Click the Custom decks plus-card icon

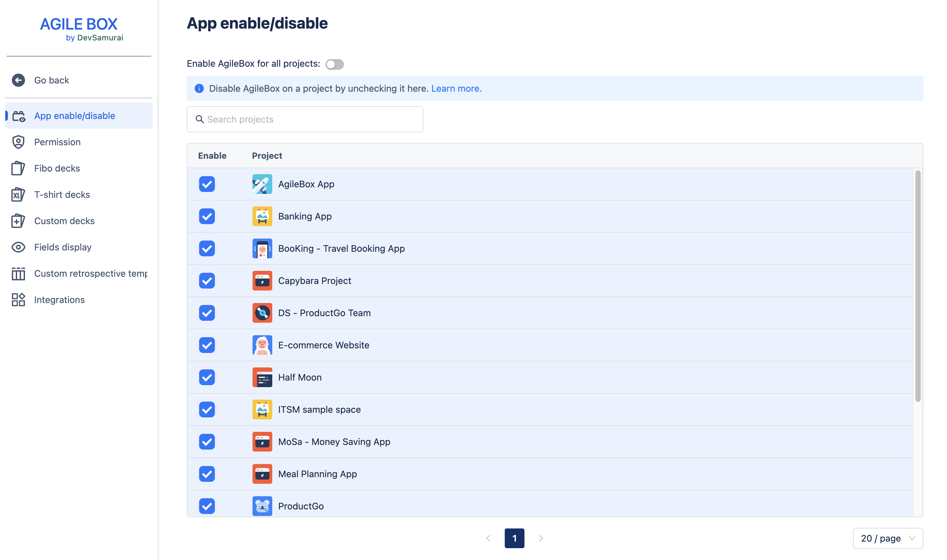click(x=18, y=221)
